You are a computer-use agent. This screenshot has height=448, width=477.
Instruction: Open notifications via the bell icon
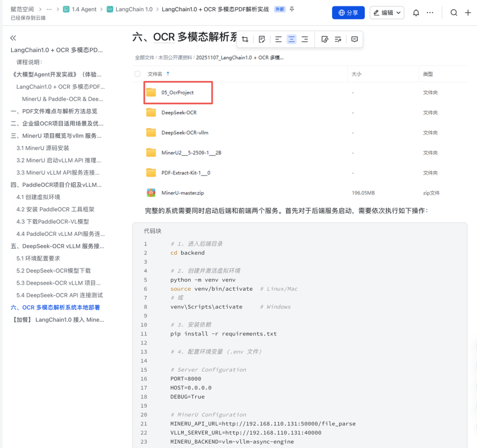(416, 12)
